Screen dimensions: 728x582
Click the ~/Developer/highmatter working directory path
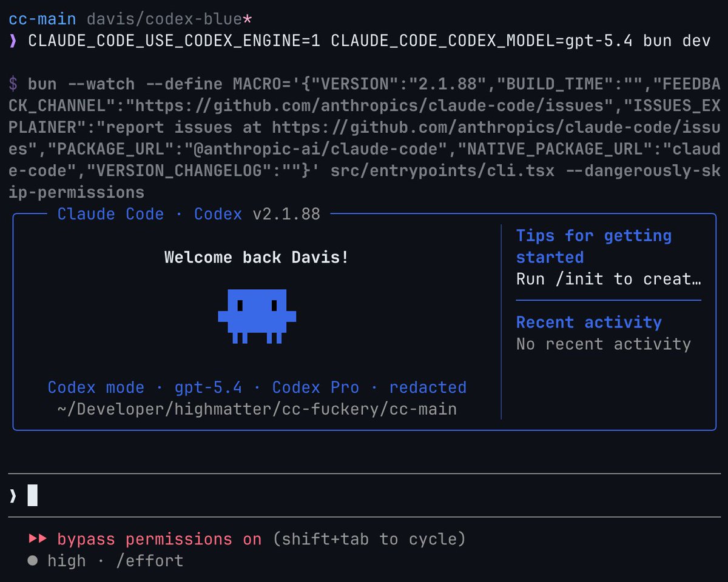click(x=257, y=409)
